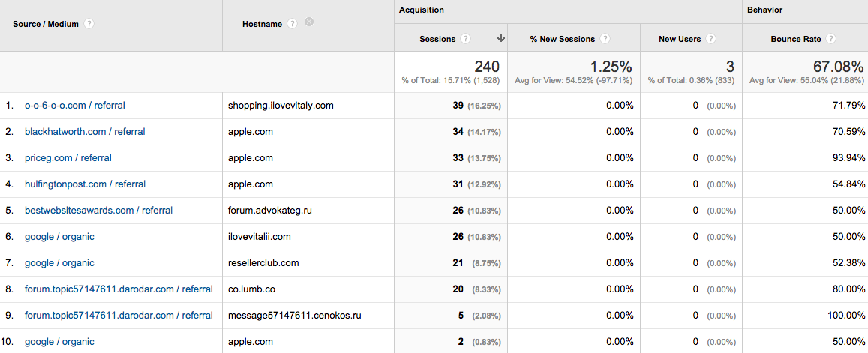Open google / organic link in row 10
This screenshot has height=353, width=868.
59,341
